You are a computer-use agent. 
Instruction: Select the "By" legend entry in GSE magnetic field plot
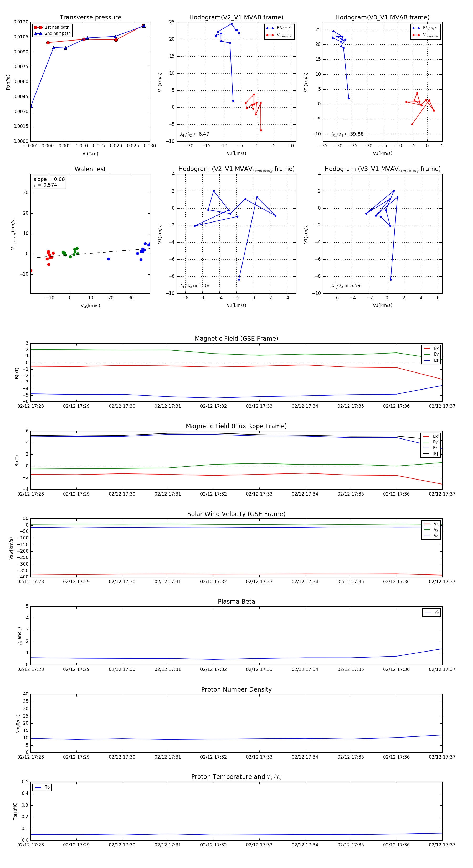[x=431, y=355]
